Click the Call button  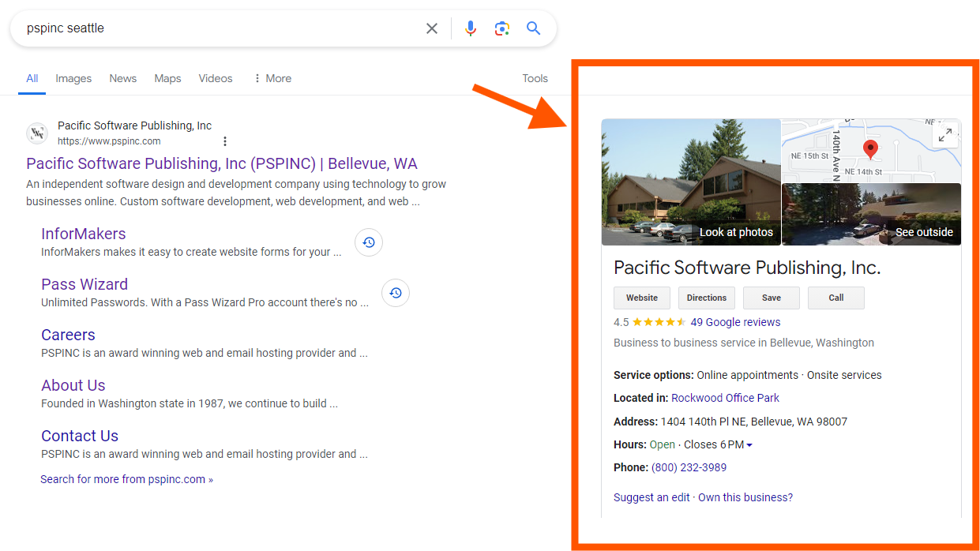(836, 298)
